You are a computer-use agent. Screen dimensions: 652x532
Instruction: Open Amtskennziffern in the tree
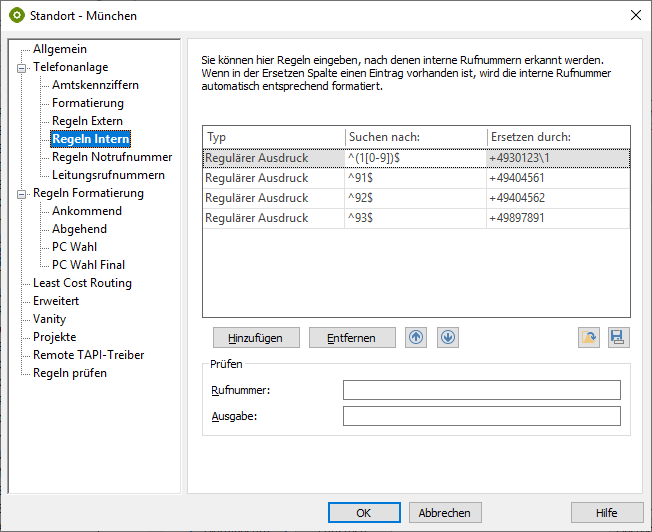[95, 85]
